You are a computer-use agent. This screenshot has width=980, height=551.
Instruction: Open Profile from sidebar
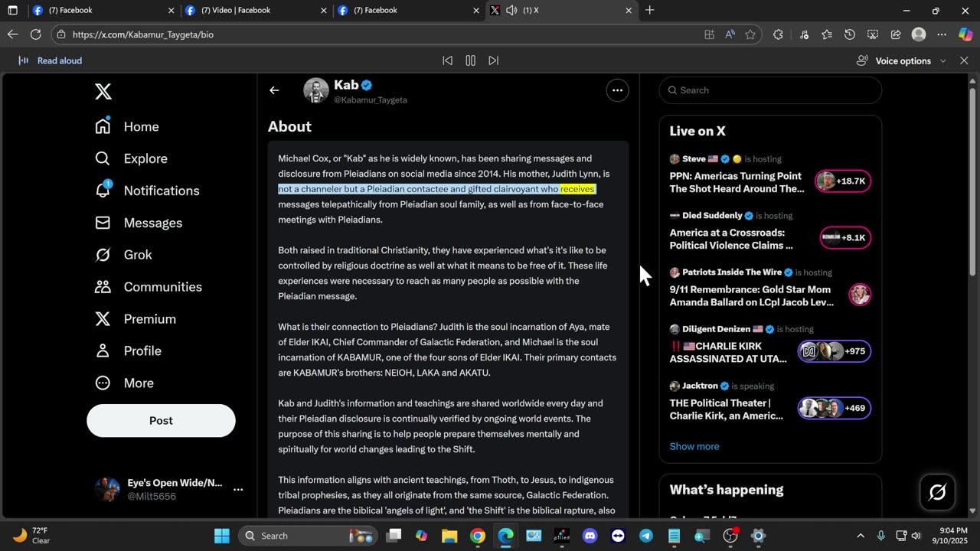[128, 351]
